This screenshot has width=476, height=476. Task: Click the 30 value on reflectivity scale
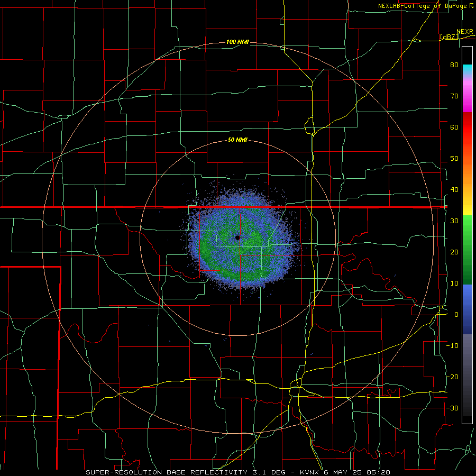(454, 221)
